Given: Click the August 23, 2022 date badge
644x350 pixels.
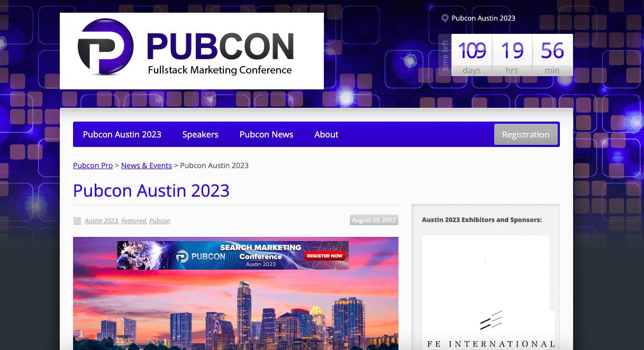Looking at the screenshot, I should (x=374, y=220).
